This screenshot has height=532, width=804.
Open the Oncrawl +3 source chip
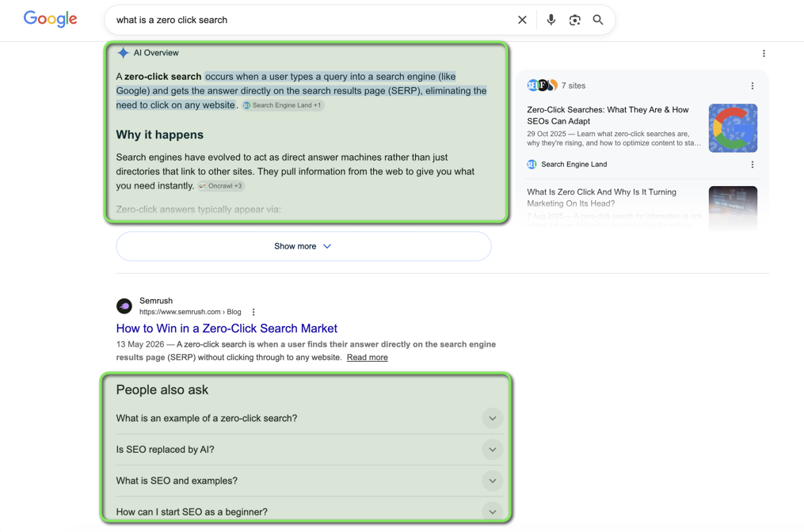221,186
